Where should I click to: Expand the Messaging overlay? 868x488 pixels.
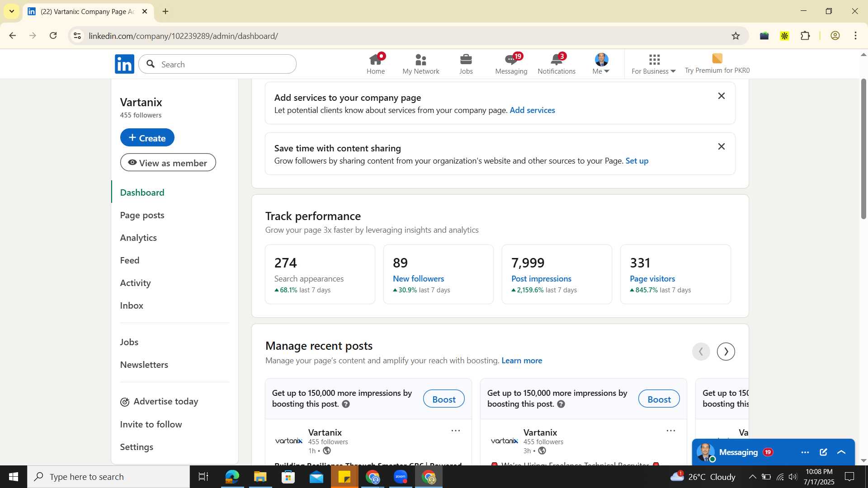click(x=841, y=452)
